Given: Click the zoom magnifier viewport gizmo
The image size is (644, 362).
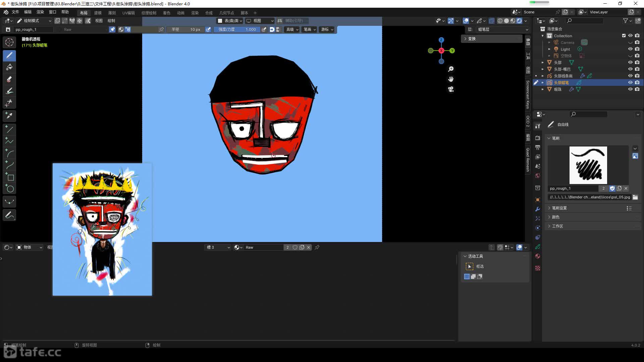Looking at the screenshot, I should pos(451,69).
